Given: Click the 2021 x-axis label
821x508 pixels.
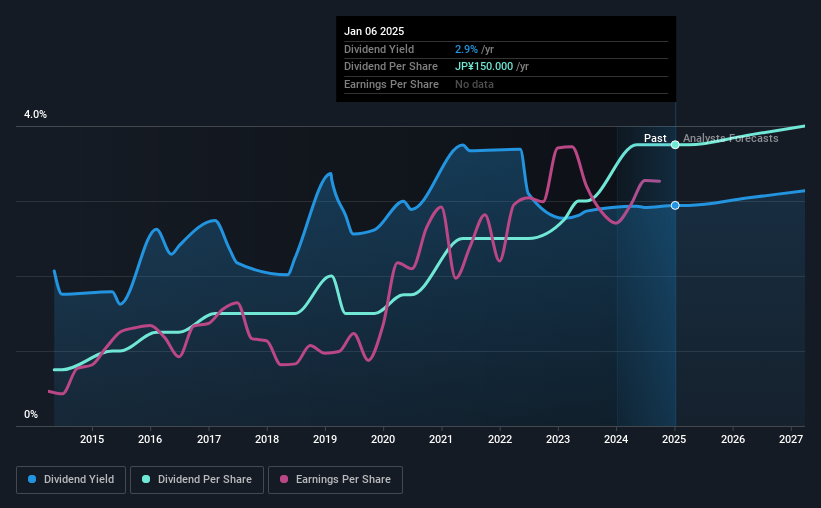Looking at the screenshot, I should pyautogui.click(x=441, y=439).
